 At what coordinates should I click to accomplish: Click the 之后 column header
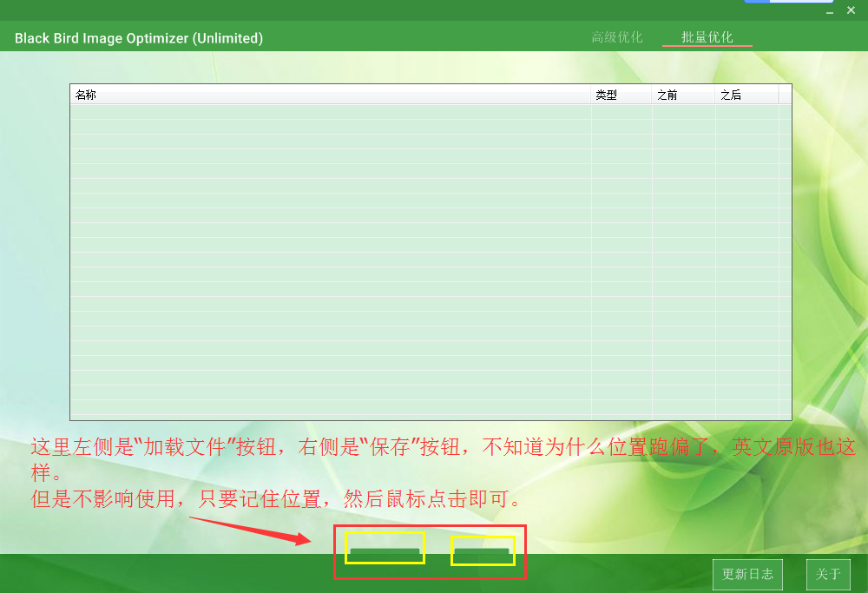click(x=746, y=95)
